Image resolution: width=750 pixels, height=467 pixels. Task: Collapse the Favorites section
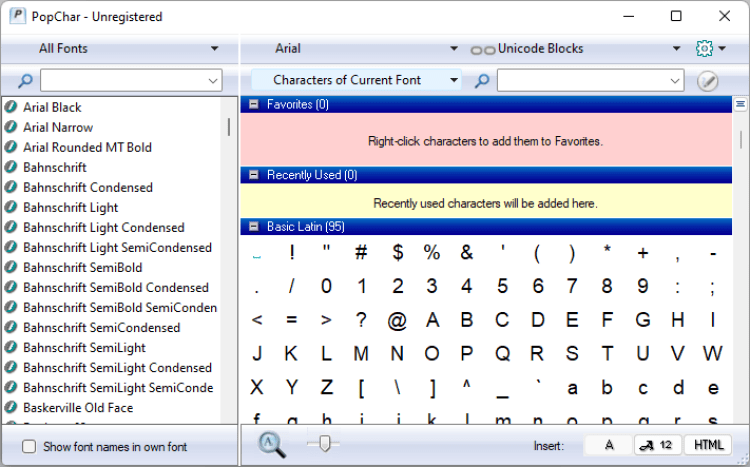pos(254,104)
